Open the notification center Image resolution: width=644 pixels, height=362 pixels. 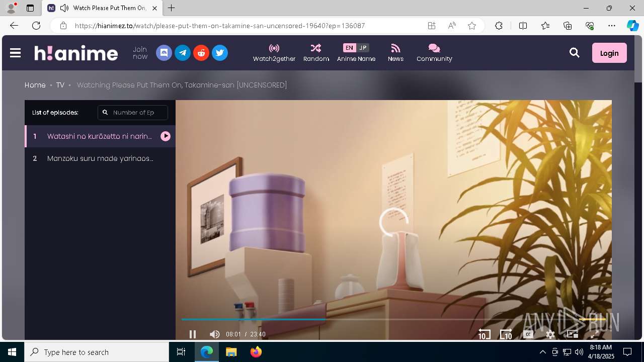click(x=627, y=352)
